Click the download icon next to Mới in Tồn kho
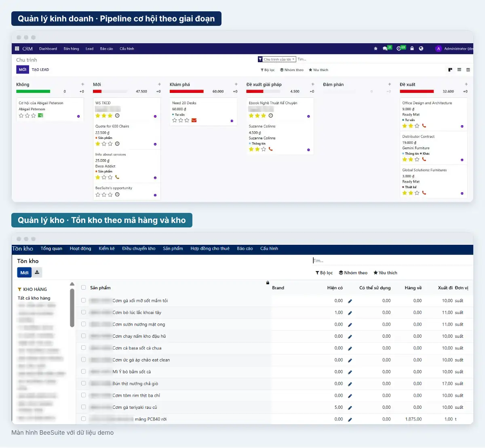485x448 pixels. click(x=37, y=273)
